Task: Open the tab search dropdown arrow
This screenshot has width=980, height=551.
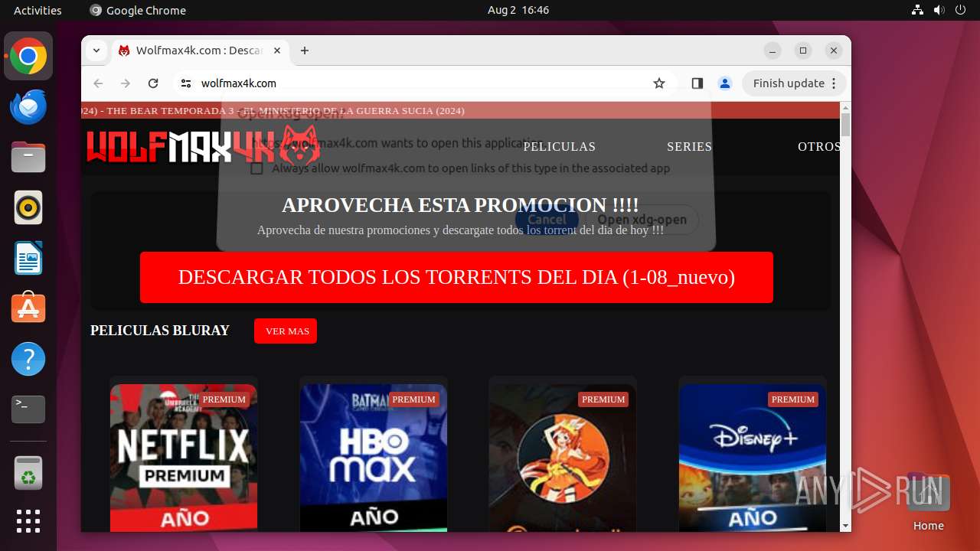Action: tap(96, 51)
